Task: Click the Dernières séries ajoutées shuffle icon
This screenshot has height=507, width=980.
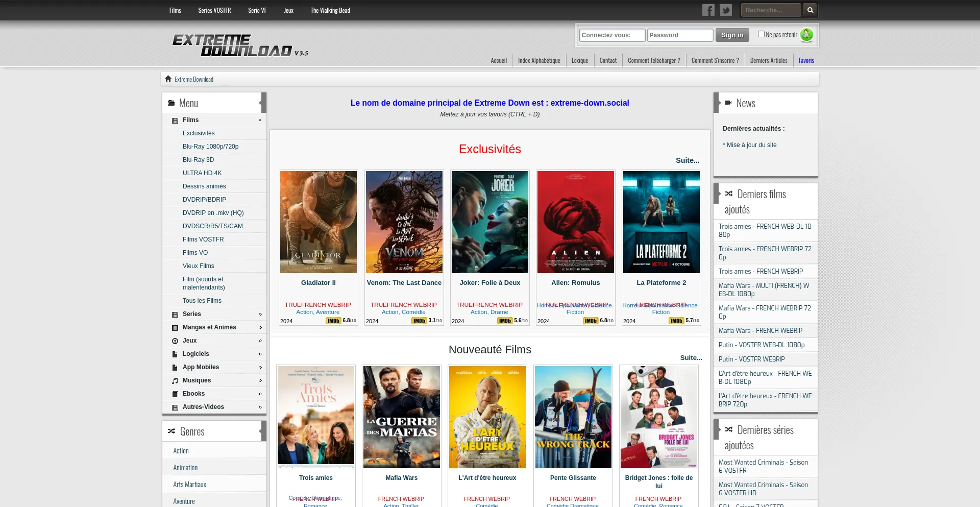Action: 729,429
